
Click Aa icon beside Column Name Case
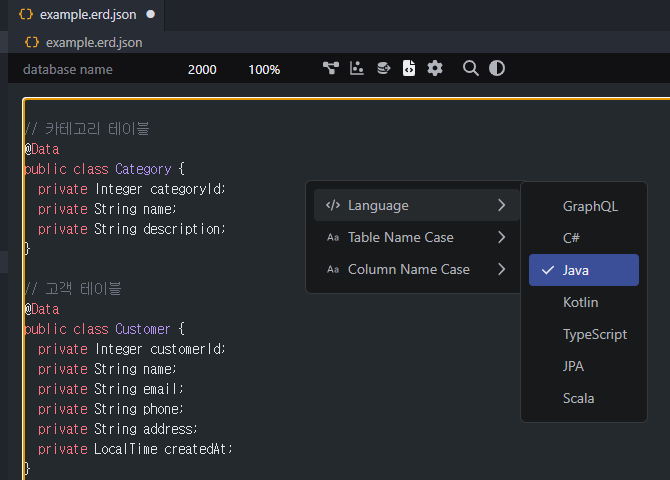coord(333,269)
